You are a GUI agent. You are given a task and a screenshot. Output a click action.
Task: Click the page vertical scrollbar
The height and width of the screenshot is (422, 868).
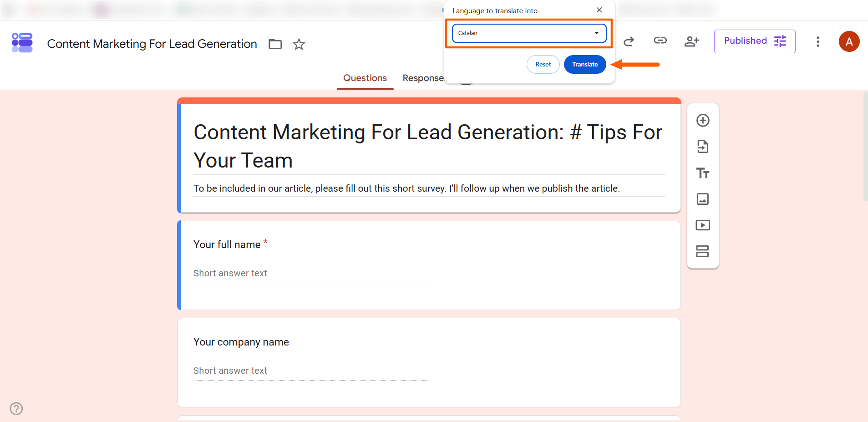(x=865, y=146)
